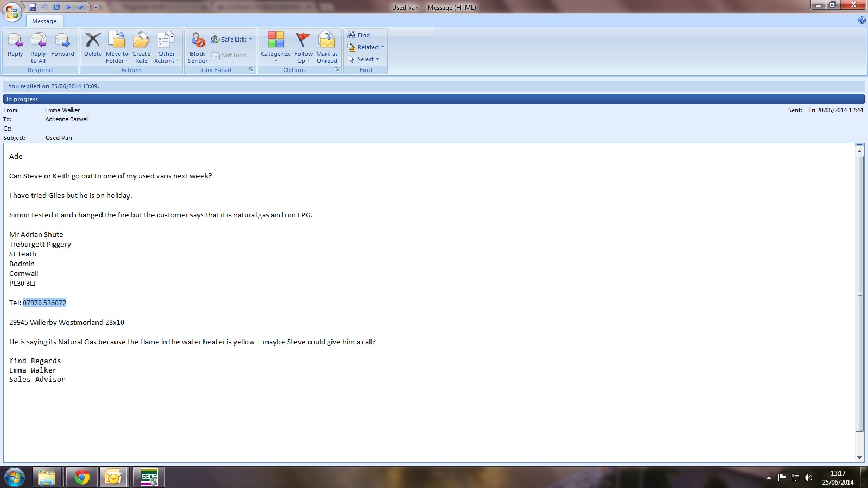Image resolution: width=868 pixels, height=488 pixels.
Task: Delete the message using the X icon
Action: [93, 41]
